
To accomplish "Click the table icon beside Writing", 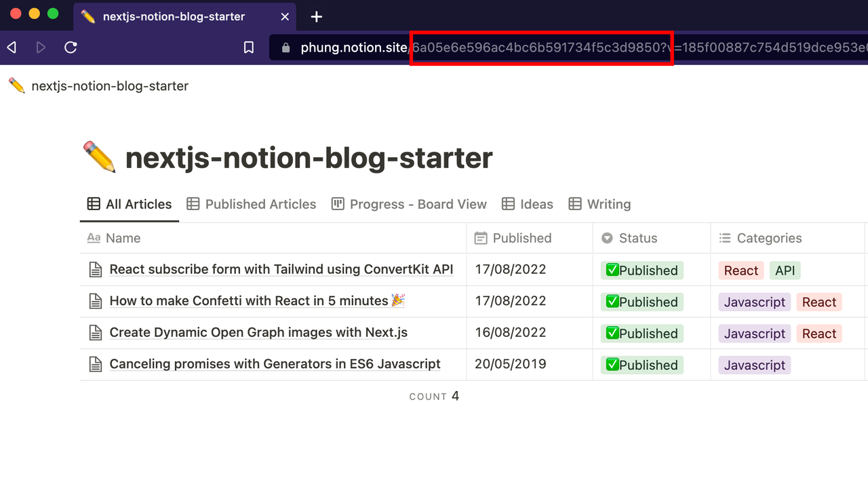I will [x=575, y=204].
